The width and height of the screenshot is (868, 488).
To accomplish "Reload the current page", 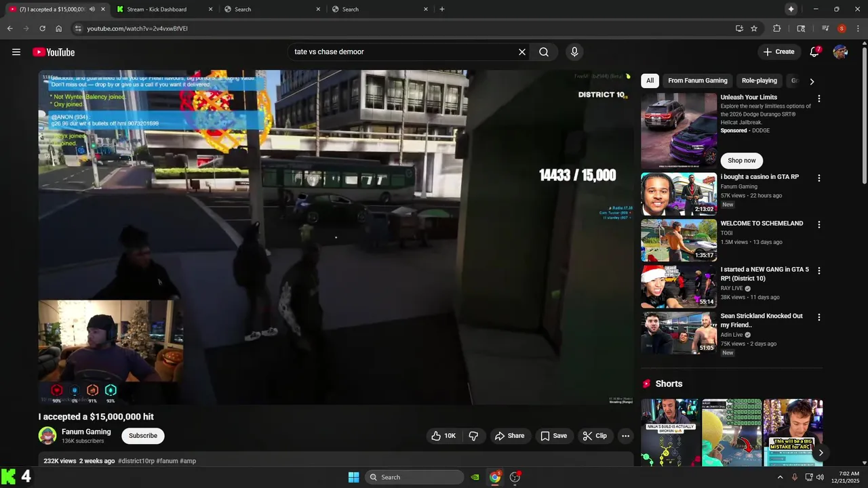I will (42, 28).
